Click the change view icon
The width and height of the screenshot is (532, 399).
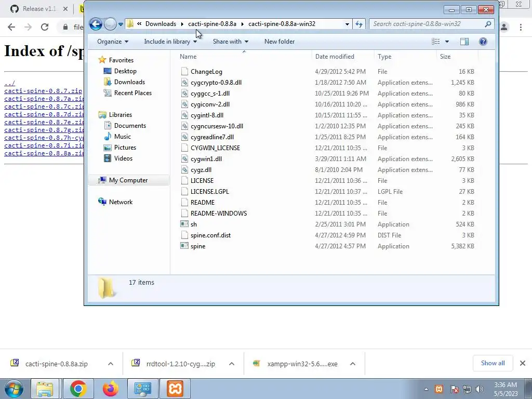pos(436,42)
